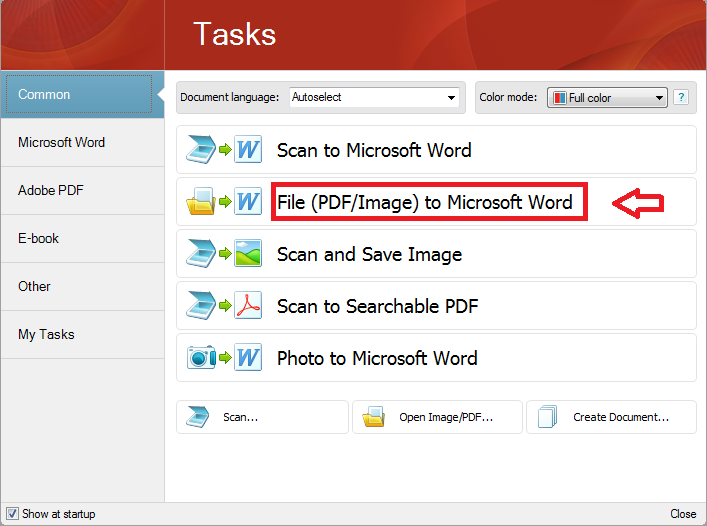The height and width of the screenshot is (526, 707).
Task: Click the scanner icon beside Scan to Microsoft Word
Action: click(200, 150)
